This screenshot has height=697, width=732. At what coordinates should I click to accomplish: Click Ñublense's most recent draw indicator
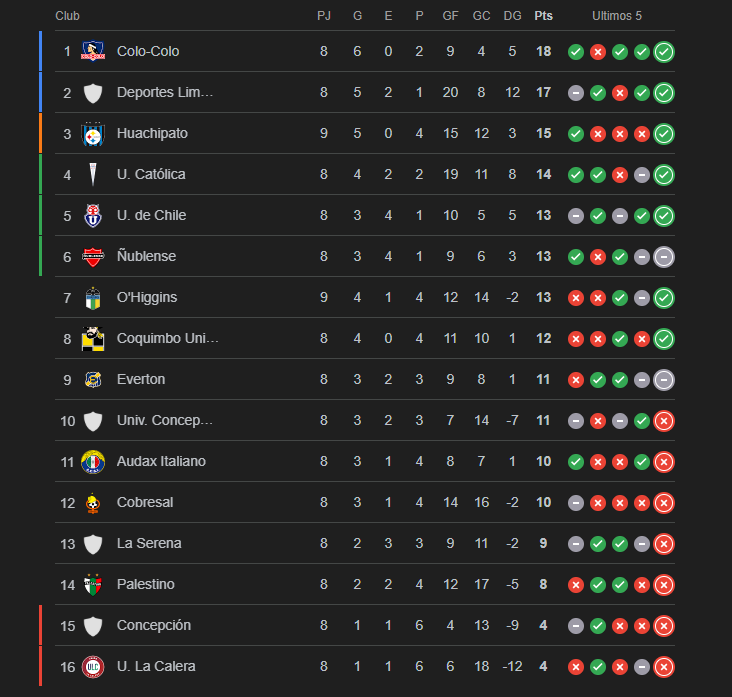click(663, 256)
